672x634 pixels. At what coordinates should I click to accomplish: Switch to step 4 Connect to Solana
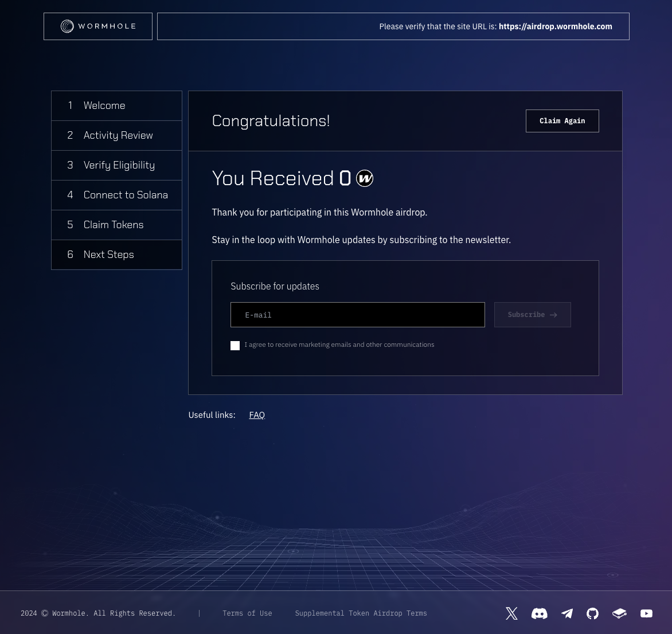click(x=116, y=195)
